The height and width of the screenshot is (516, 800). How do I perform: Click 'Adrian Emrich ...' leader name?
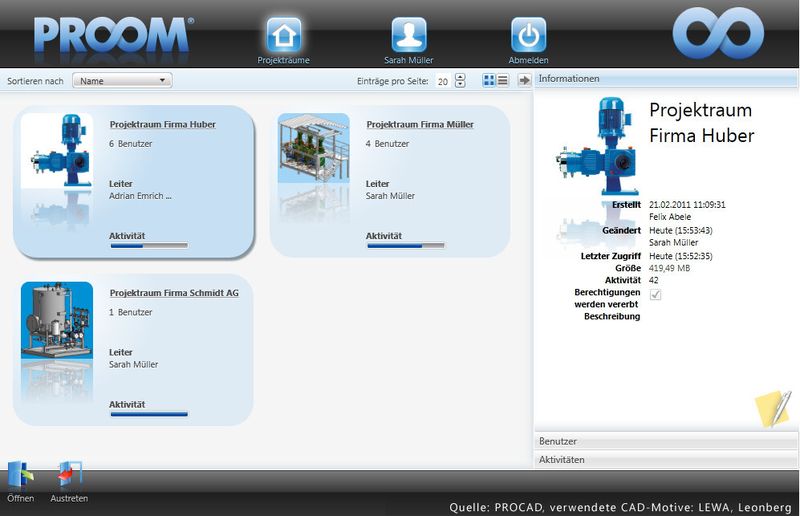pyautogui.click(x=140, y=196)
